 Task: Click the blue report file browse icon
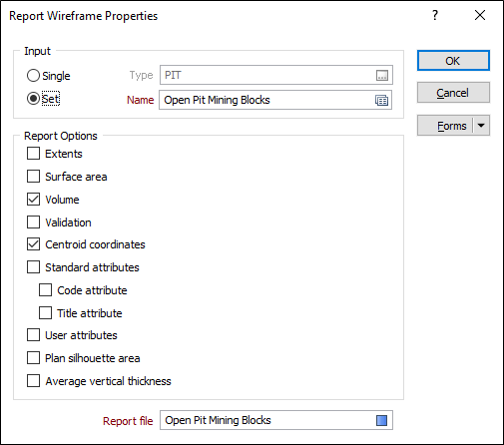[x=381, y=420]
